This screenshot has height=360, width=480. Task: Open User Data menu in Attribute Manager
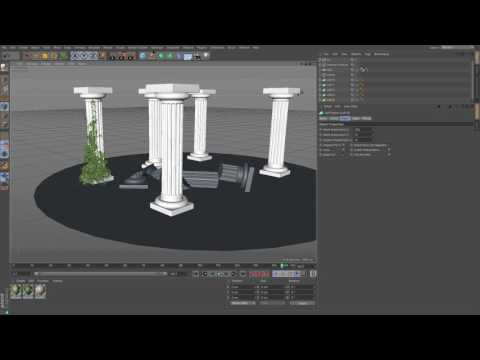point(351,107)
